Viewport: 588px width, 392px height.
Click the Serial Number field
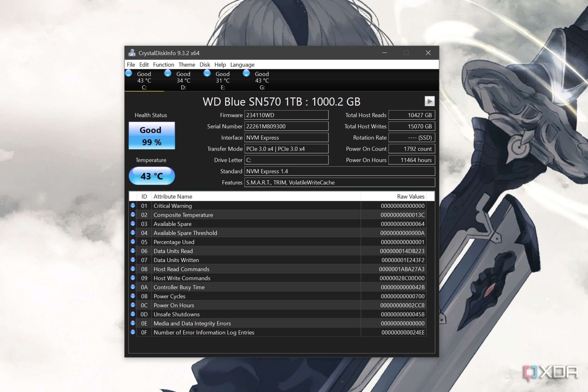(286, 126)
